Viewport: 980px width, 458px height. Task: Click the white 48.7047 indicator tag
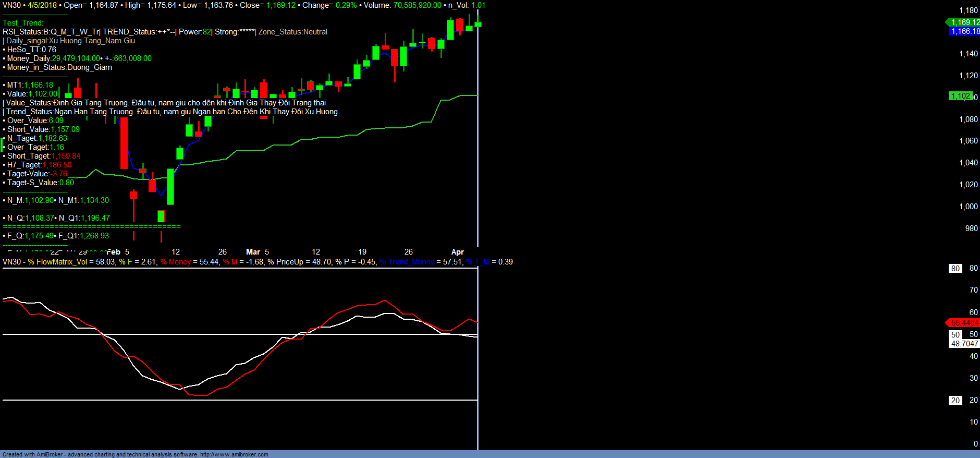(964, 343)
